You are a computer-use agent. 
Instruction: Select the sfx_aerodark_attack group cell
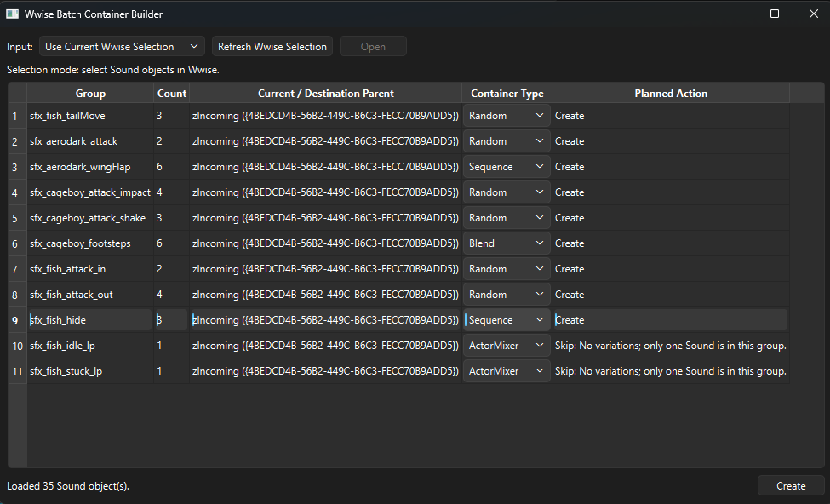(x=90, y=140)
